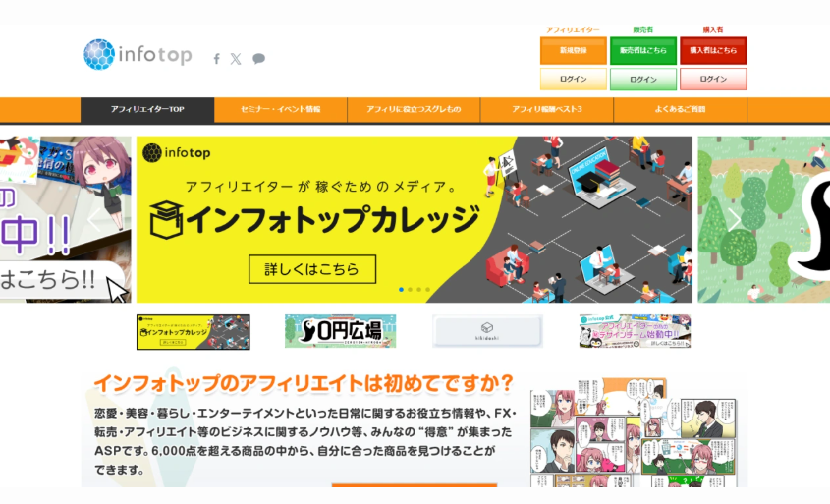Image resolution: width=830 pixels, height=504 pixels.
Task: Select アフィリエイターTOP nav tab
Action: (x=147, y=110)
